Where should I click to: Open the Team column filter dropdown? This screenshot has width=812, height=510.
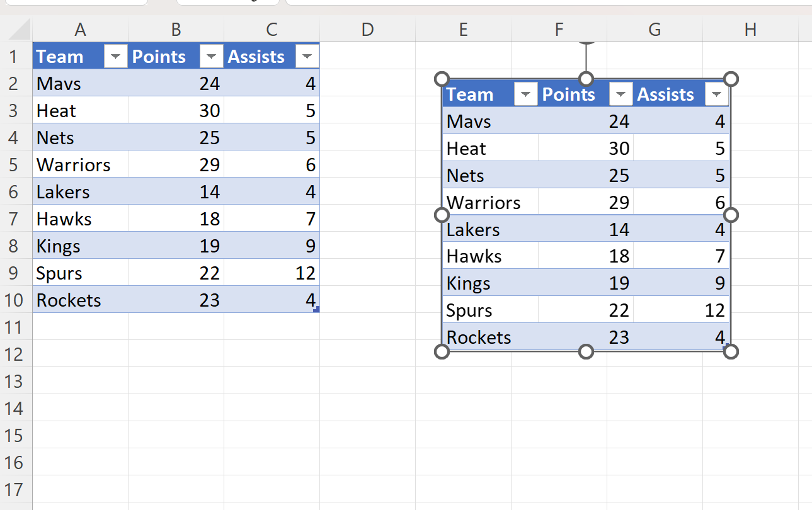pos(115,56)
